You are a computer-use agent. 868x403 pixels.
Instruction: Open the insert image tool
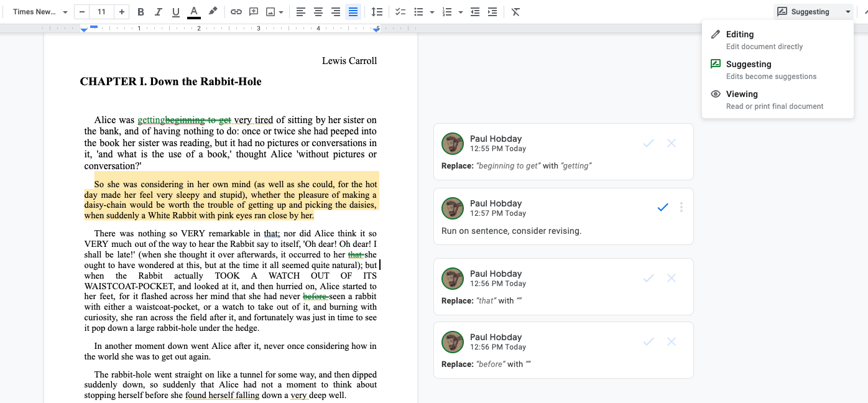pyautogui.click(x=269, y=11)
